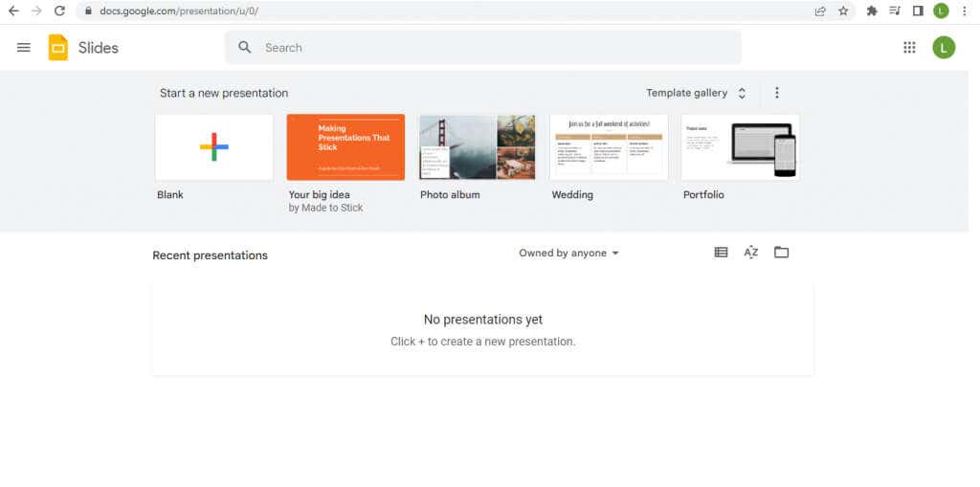Switch to list view layout
Screen dimensions: 980x487
click(x=721, y=253)
